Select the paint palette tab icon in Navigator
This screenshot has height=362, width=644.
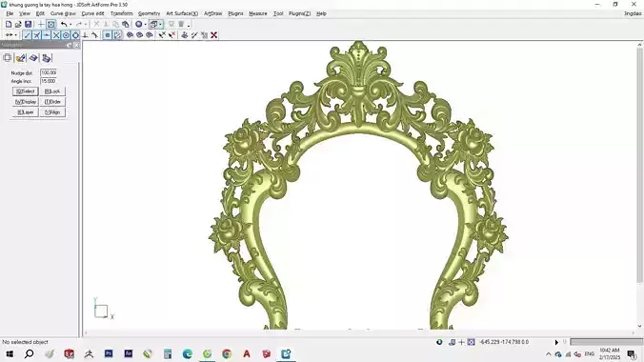point(21,58)
